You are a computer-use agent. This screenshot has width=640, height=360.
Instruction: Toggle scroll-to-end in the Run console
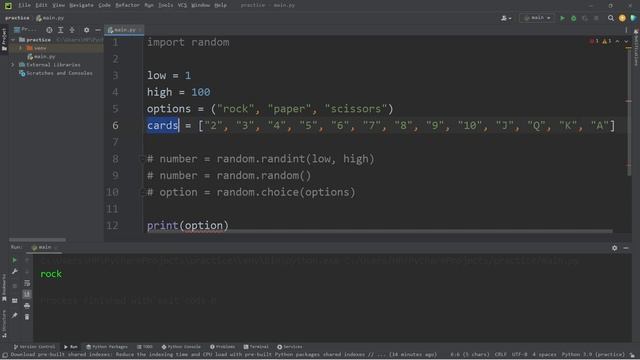click(27, 294)
